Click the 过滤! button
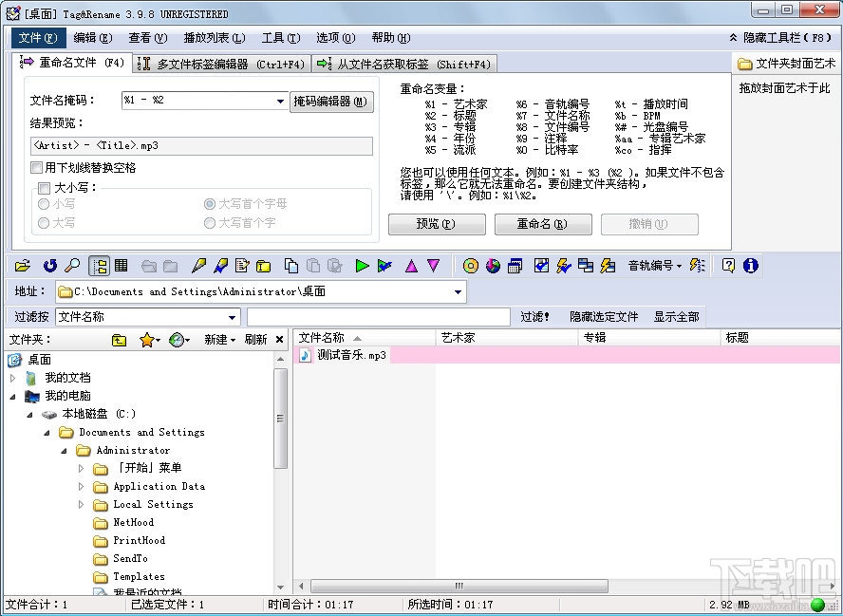843x616 pixels. tap(534, 317)
